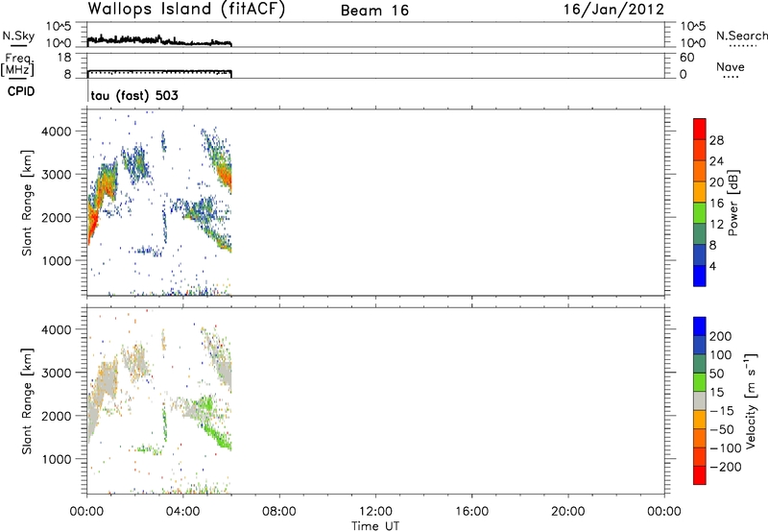Viewport: 768px width, 532px height.
Task: Click the 'Time UT' axis title
Action: [x=375, y=526]
